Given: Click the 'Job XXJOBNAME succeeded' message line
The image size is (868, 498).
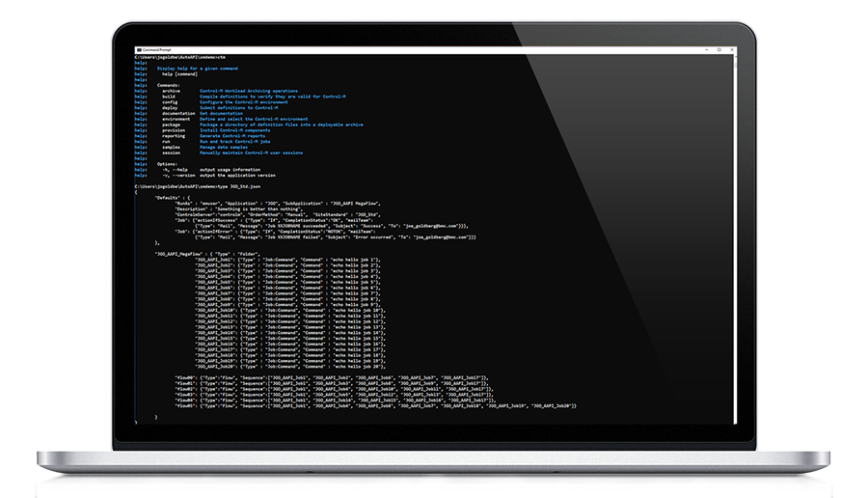Looking at the screenshot, I should click(332, 226).
